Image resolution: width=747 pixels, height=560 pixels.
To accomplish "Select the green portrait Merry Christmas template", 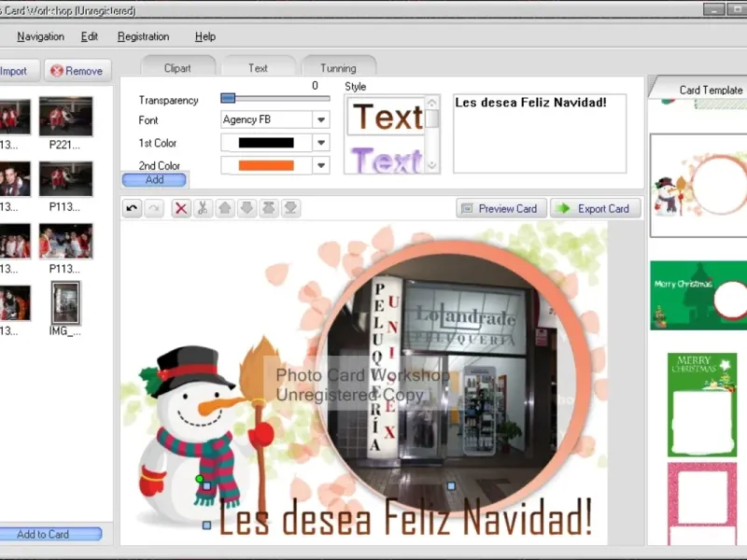I will coord(702,405).
